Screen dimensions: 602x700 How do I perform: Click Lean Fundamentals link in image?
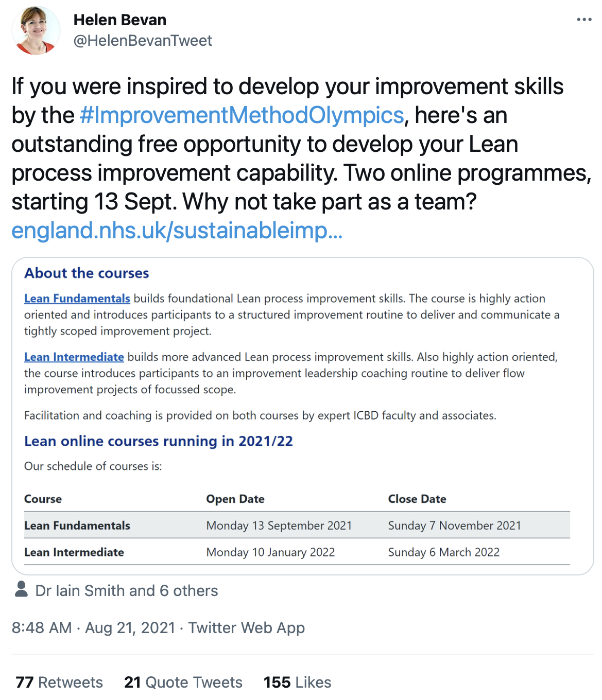(x=77, y=299)
